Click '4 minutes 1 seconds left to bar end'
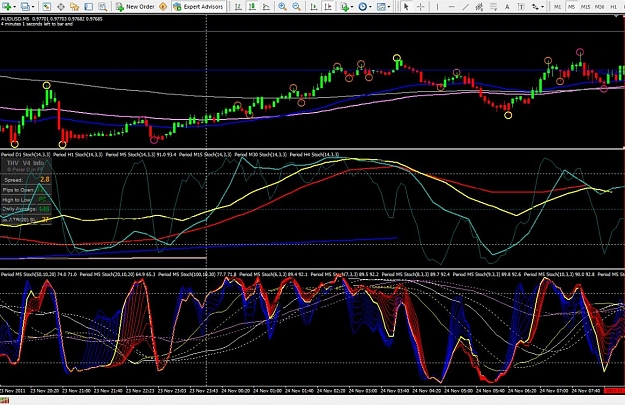The image size is (625, 405). pyautogui.click(x=37, y=24)
